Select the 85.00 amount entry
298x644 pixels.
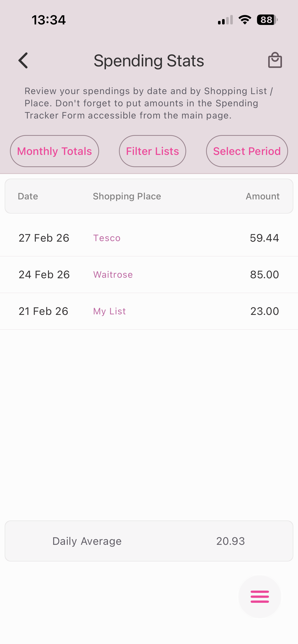pyautogui.click(x=264, y=275)
